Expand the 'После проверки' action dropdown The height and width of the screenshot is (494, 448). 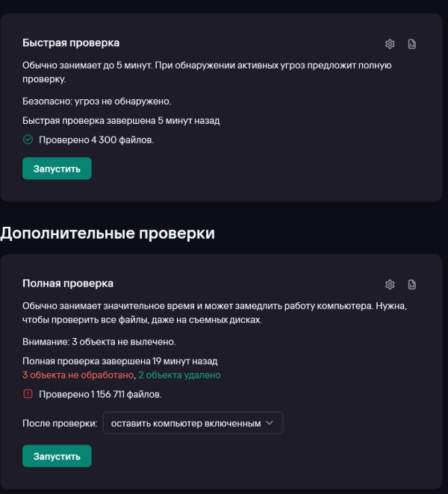pos(193,423)
